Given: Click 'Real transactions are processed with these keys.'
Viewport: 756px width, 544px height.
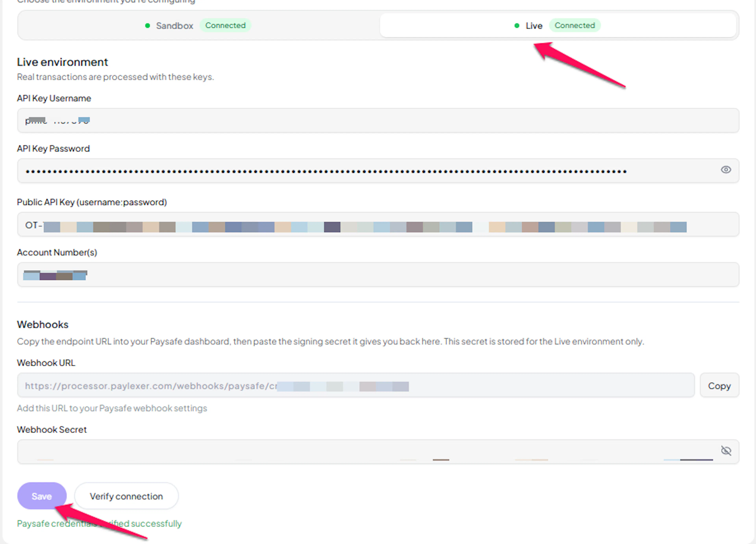Looking at the screenshot, I should pyautogui.click(x=115, y=77).
